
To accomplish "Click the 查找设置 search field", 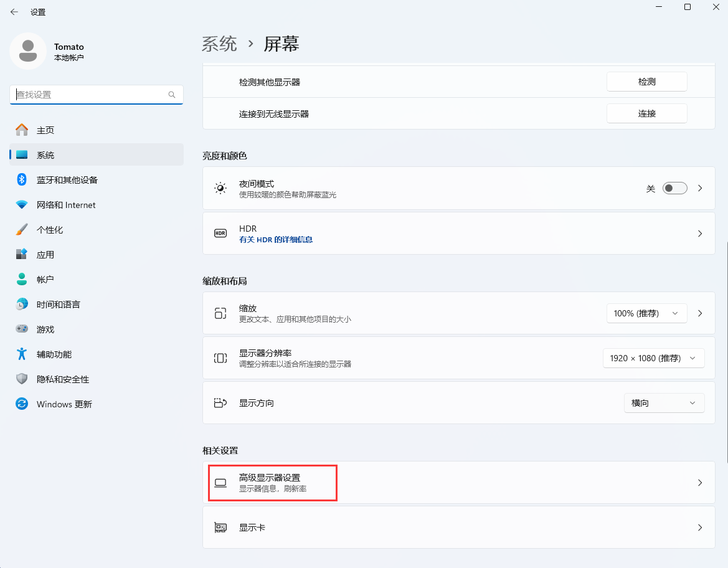I will pos(90,95).
